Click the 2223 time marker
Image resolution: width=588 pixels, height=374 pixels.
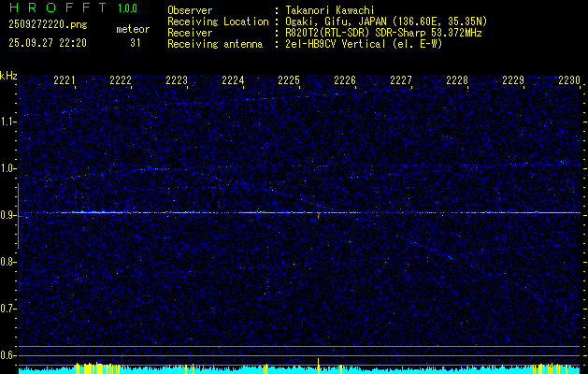177,80
